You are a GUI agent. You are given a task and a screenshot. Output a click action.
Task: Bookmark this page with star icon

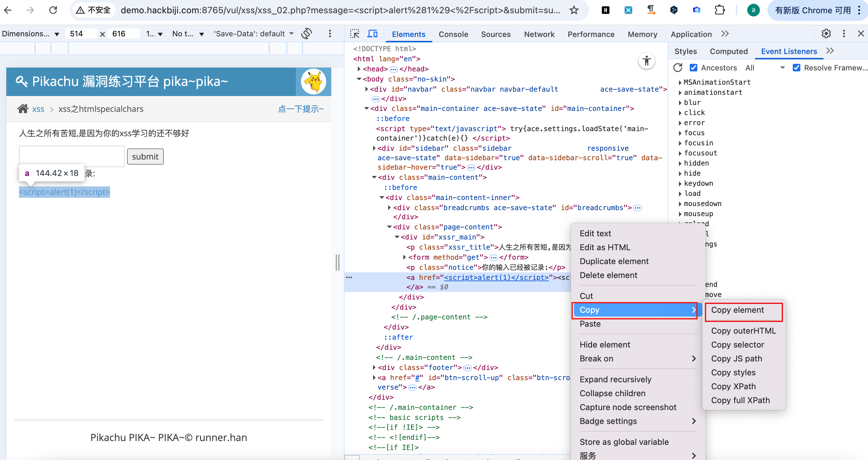[x=574, y=10]
